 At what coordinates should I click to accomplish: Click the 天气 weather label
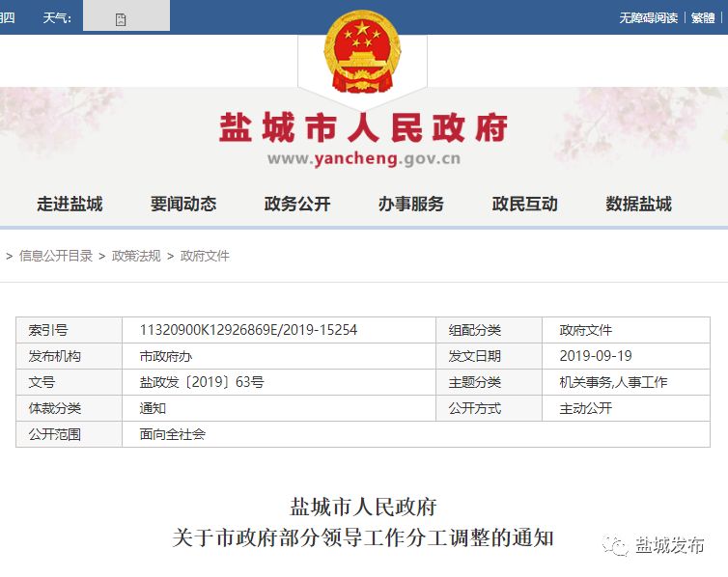[57, 17]
